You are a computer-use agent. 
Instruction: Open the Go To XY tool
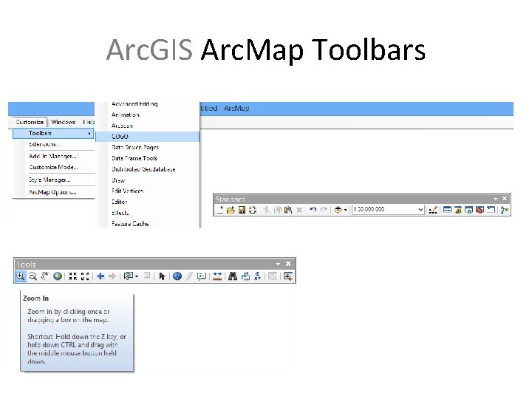point(258,276)
